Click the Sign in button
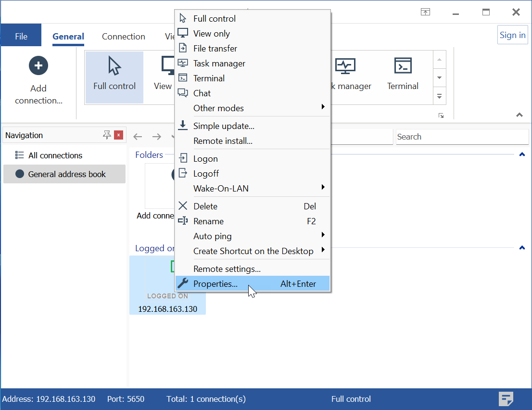Image resolution: width=532 pixels, height=410 pixels. [512, 35]
